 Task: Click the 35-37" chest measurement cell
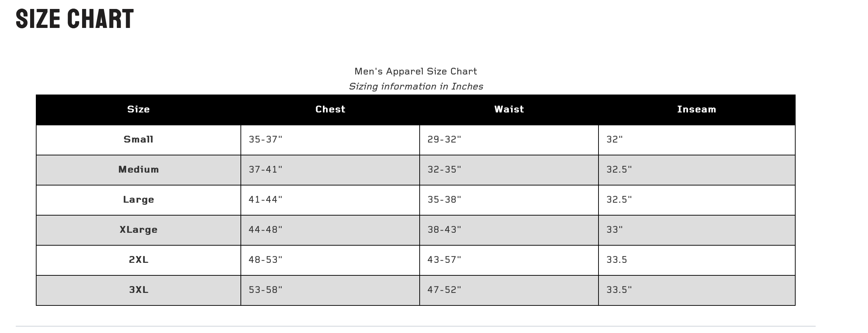(x=266, y=139)
